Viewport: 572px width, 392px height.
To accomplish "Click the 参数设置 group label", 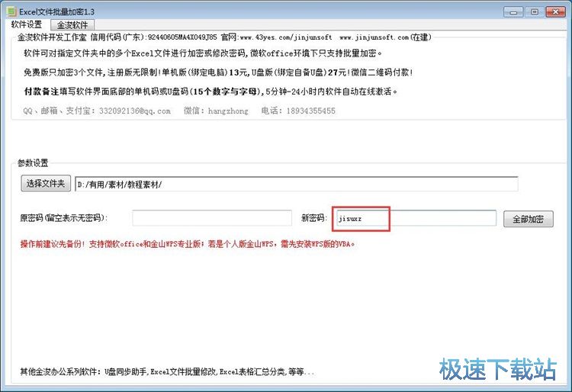I will point(33,163).
